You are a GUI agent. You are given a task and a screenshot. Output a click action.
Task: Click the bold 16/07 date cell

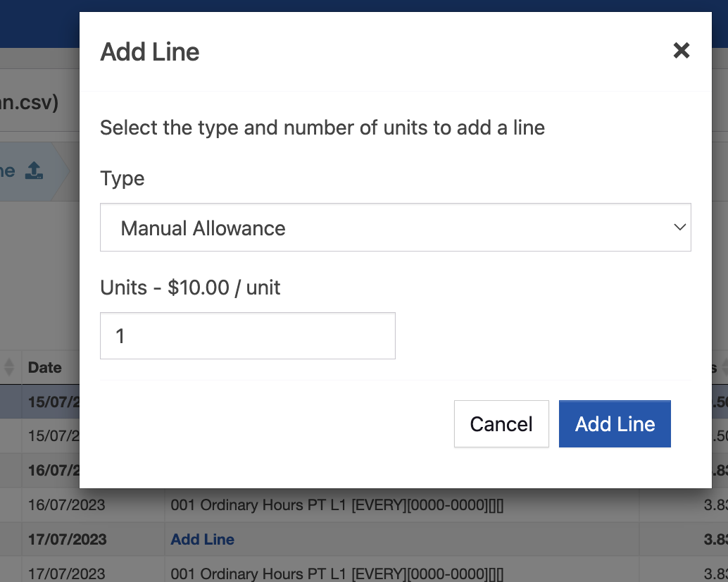click(54, 470)
